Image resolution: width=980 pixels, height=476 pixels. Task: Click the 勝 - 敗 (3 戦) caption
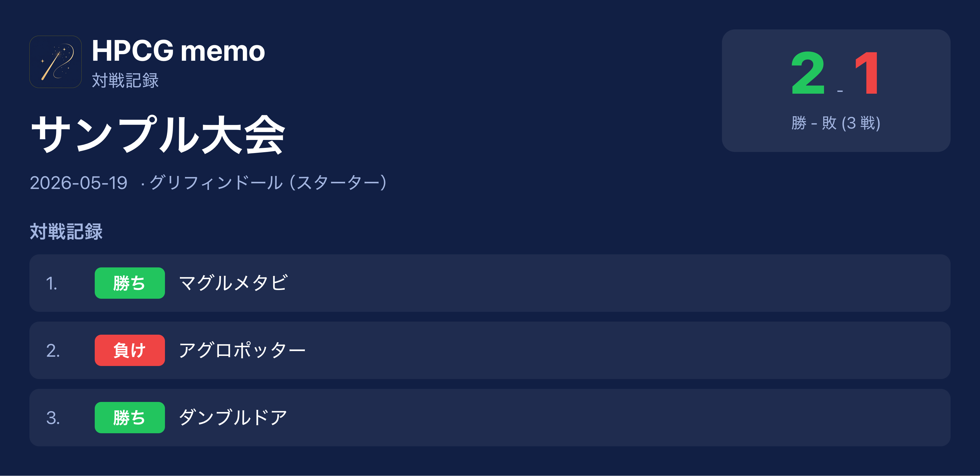click(x=836, y=123)
